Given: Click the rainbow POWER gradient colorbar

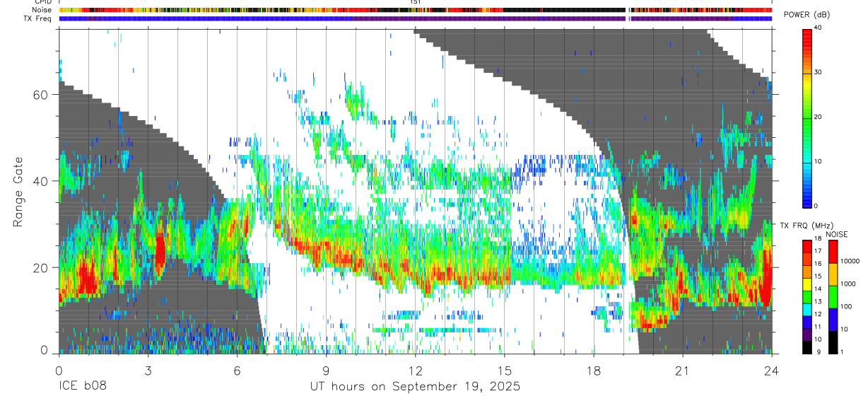Looking at the screenshot, I should pos(807,117).
